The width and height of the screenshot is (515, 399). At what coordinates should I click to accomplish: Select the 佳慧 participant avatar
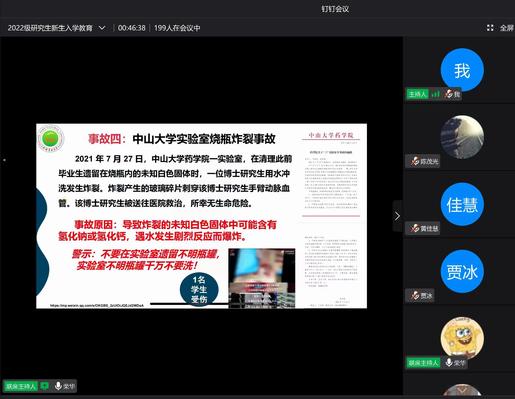tap(462, 204)
